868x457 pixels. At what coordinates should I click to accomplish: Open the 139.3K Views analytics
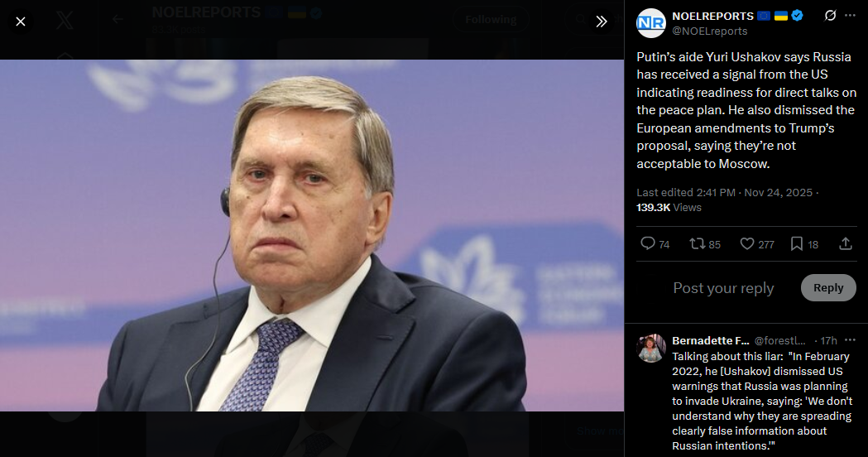tap(669, 207)
